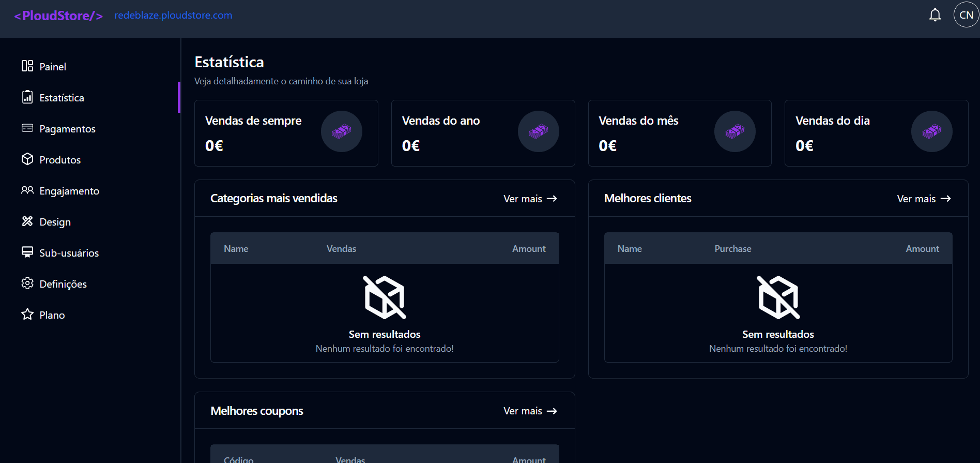Open Plano section
The height and width of the screenshot is (463, 980).
point(52,315)
